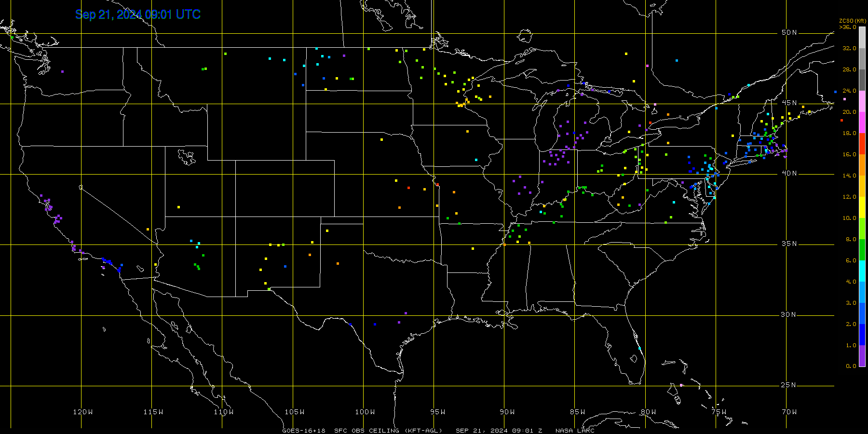The width and height of the screenshot is (868, 434).
Task: Select the cyan legend swatch between 4.0 and 6.0
Action: click(862, 271)
